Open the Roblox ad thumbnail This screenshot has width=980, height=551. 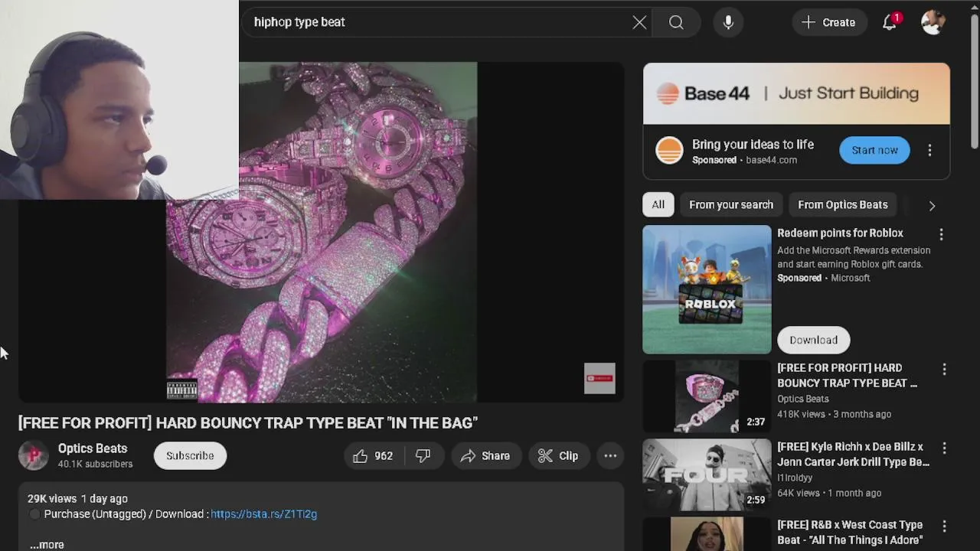click(x=707, y=289)
